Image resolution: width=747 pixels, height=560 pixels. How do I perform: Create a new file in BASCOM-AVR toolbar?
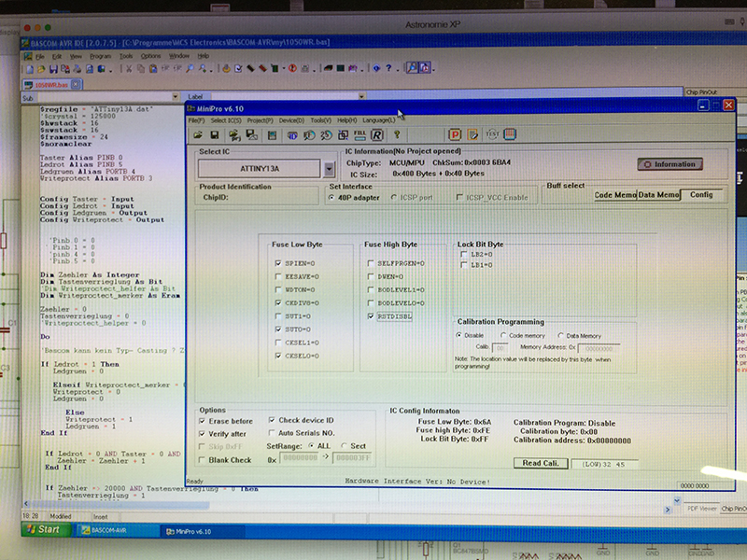coord(30,69)
